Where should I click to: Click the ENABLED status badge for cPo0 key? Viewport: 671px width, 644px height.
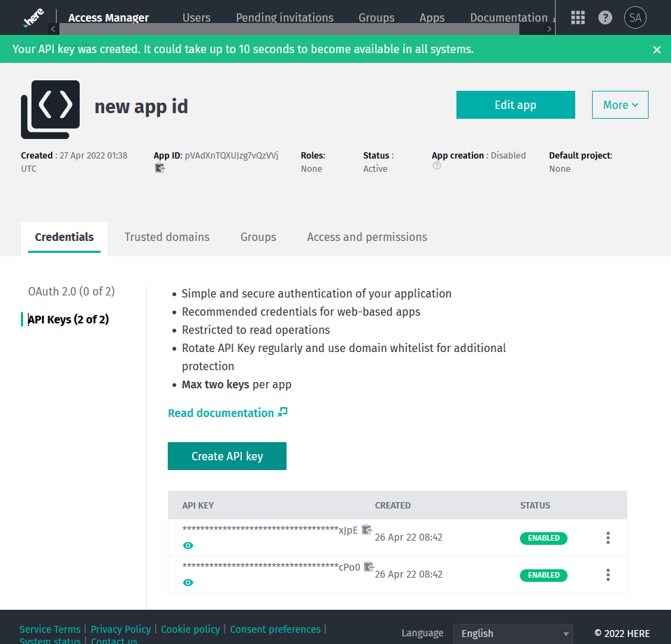coord(544,576)
